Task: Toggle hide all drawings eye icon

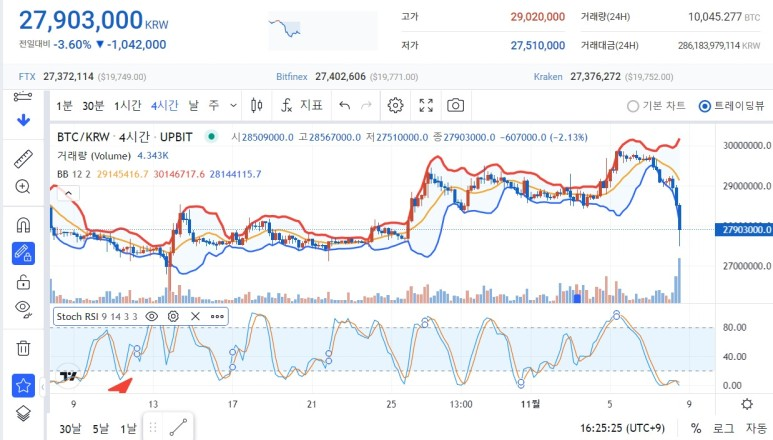Action: point(23,310)
